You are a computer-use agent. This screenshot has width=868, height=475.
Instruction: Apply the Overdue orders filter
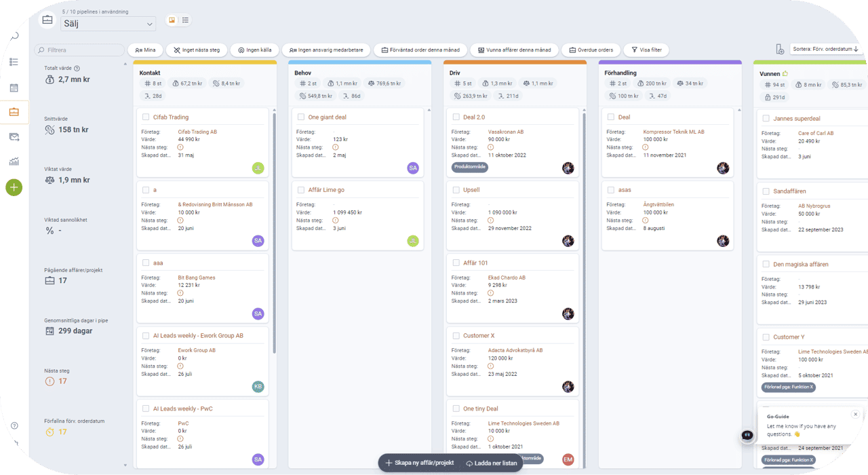click(591, 50)
